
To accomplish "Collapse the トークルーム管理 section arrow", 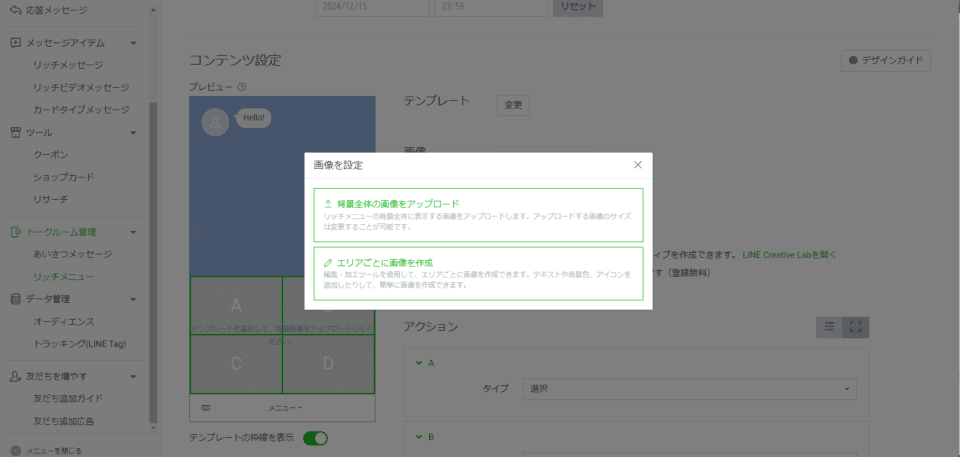I will pyautogui.click(x=133, y=232).
